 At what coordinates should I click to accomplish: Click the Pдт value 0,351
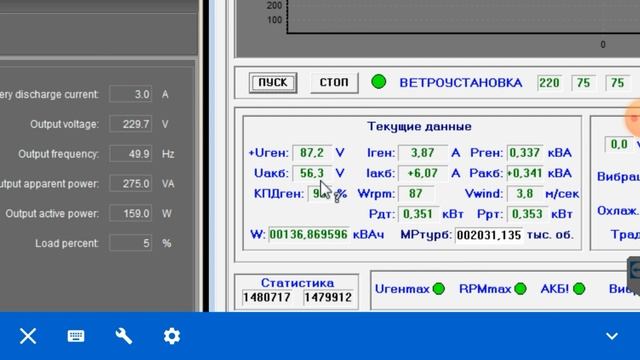(418, 214)
